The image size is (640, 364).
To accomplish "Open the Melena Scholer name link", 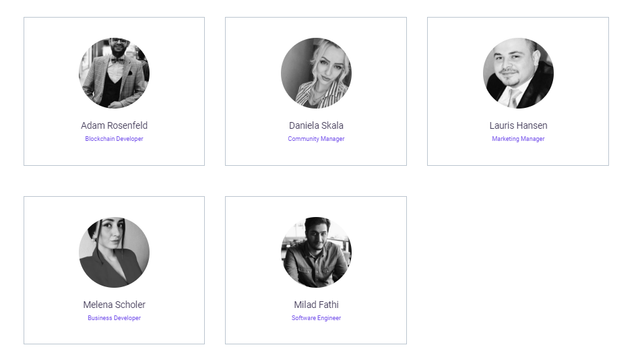I will pyautogui.click(x=114, y=304).
